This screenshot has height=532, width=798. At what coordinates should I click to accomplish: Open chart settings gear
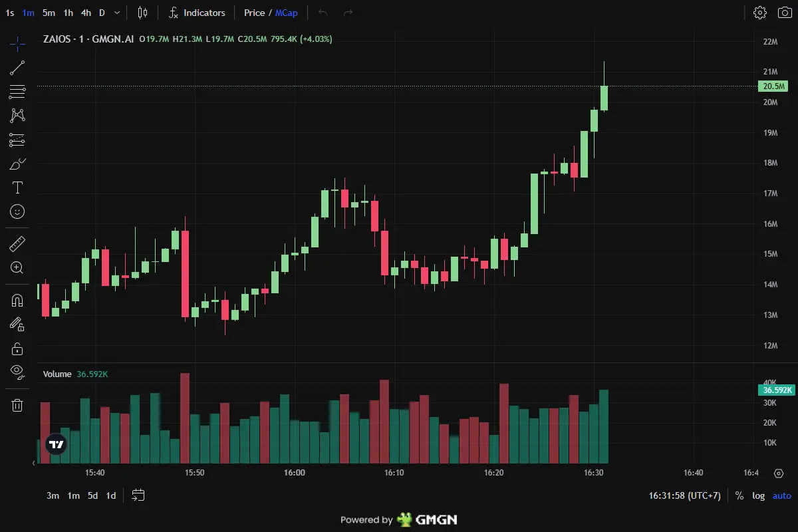pos(760,13)
